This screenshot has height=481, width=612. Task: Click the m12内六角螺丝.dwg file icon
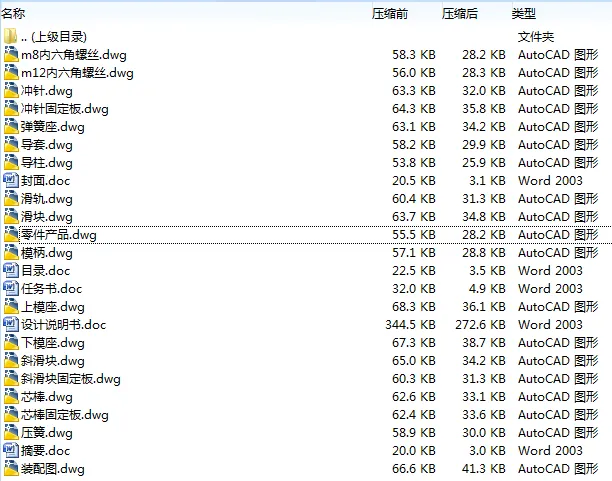(11, 72)
